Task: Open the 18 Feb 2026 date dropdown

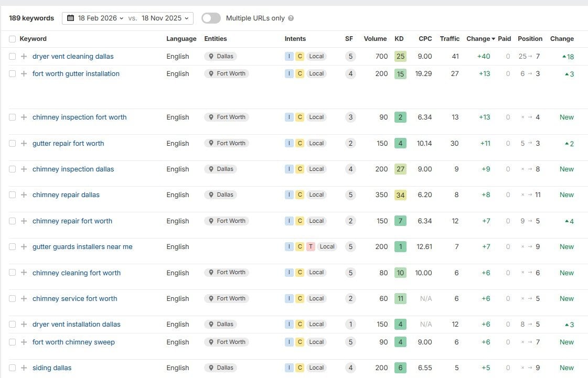Action: click(x=101, y=18)
